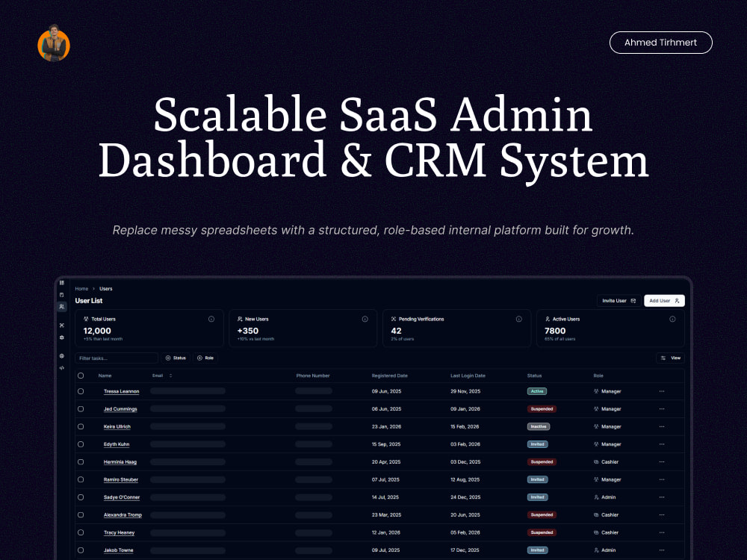
Task: Open Ramiro Steuber user link
Action: [121, 479]
